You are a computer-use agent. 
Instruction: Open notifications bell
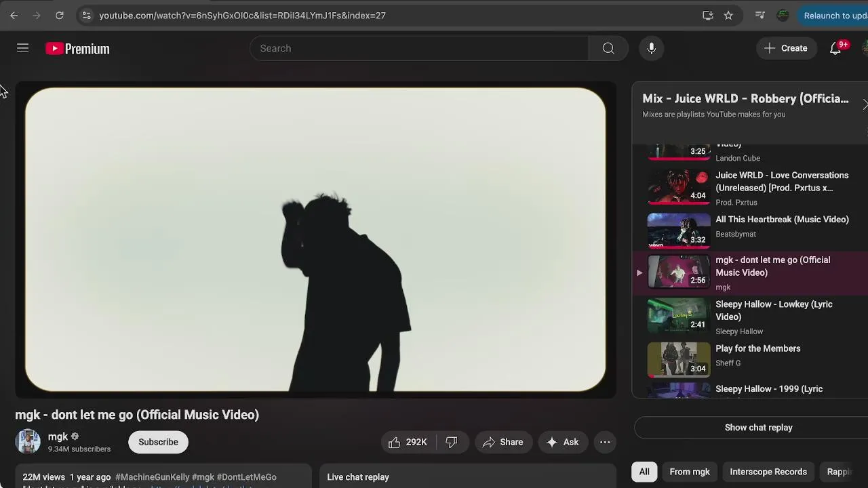(x=835, y=48)
